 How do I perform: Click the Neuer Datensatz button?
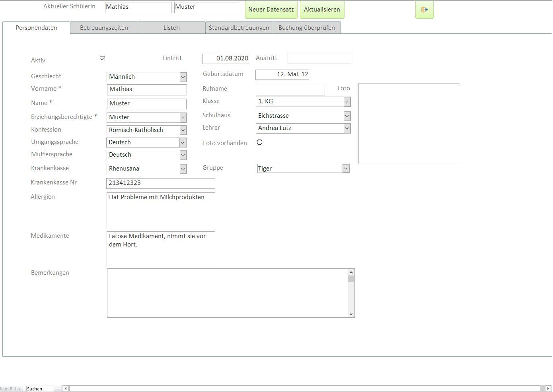point(271,10)
